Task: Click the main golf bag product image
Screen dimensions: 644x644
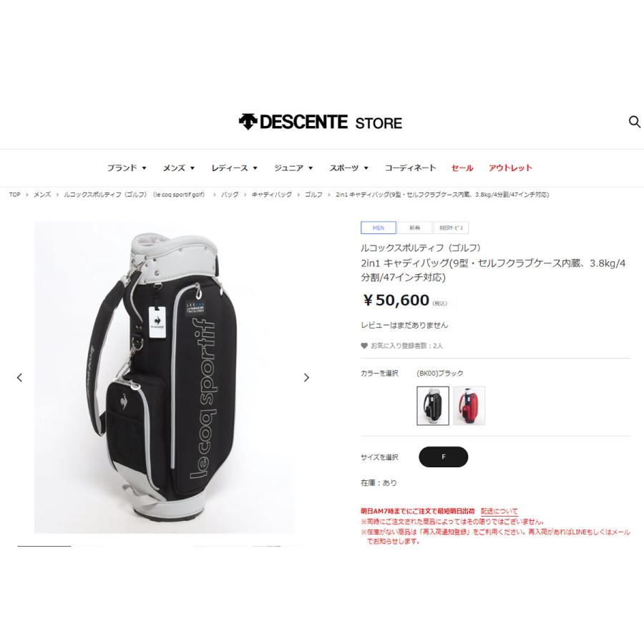Action: click(165, 377)
